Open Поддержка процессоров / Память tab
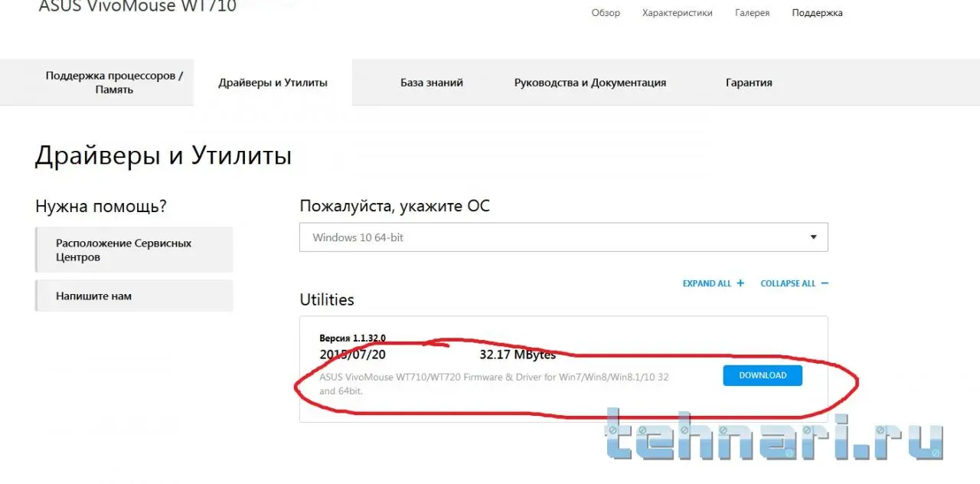980x484 pixels. [x=114, y=83]
